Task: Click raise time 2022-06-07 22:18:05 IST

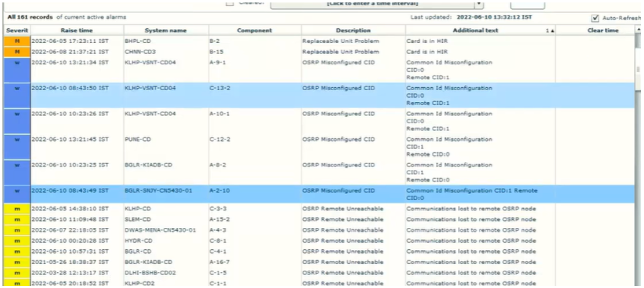Action: 70,230
